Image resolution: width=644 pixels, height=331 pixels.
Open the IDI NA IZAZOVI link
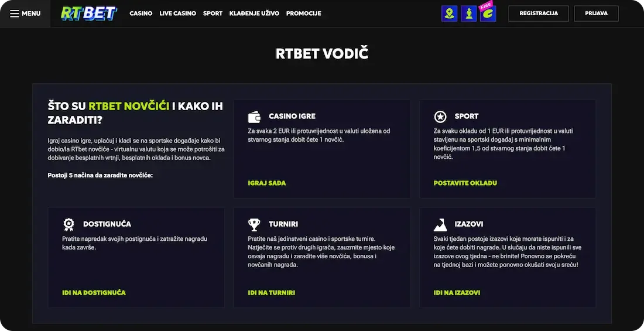(457, 293)
